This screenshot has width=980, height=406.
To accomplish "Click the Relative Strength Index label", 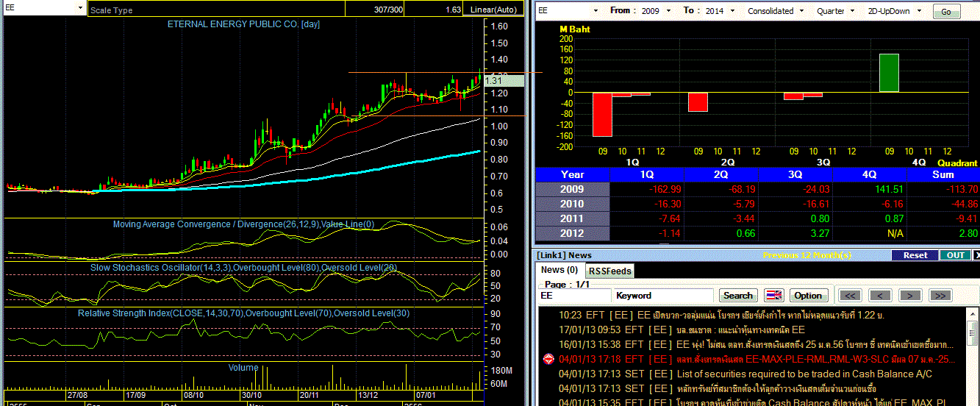I will point(243,313).
